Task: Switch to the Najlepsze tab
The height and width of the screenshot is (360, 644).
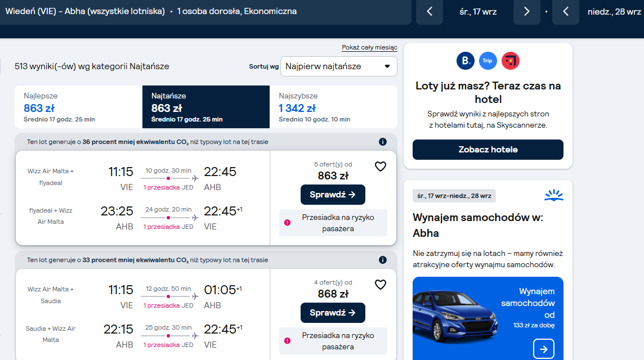Action: click(78, 107)
